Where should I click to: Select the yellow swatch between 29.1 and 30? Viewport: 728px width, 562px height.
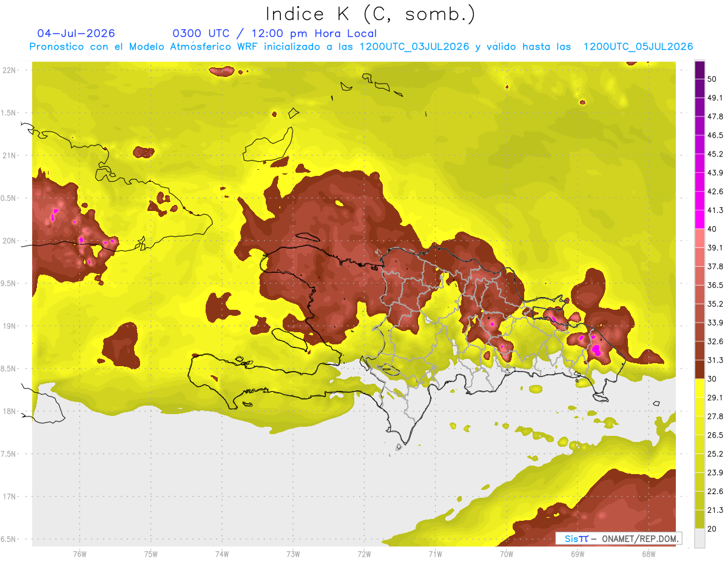(x=699, y=388)
